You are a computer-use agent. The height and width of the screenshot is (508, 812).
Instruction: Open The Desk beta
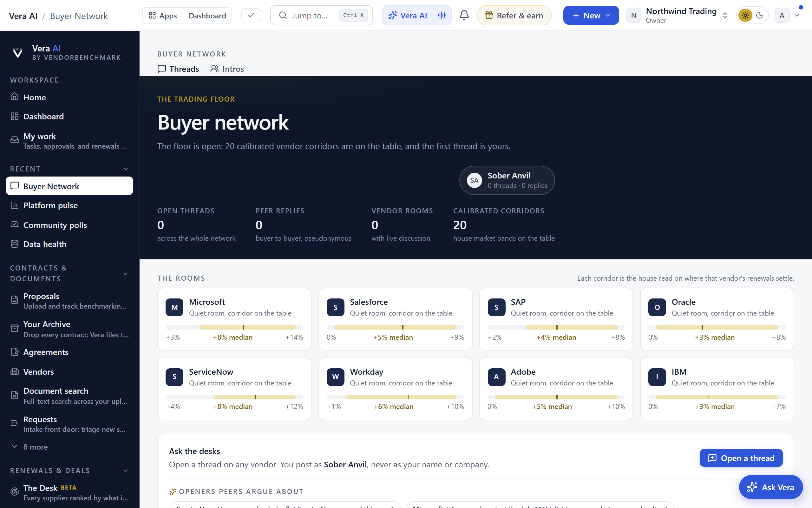pyautogui.click(x=69, y=492)
